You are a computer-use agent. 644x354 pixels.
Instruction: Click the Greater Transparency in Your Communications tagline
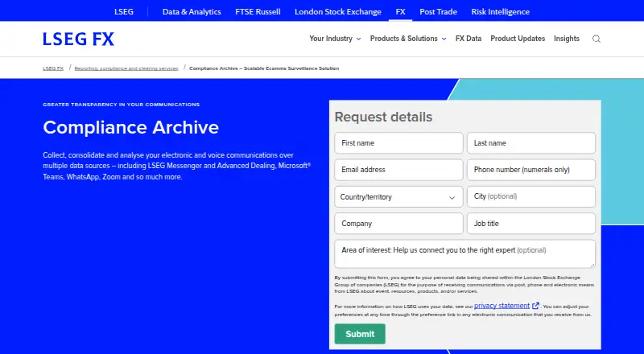(x=122, y=105)
